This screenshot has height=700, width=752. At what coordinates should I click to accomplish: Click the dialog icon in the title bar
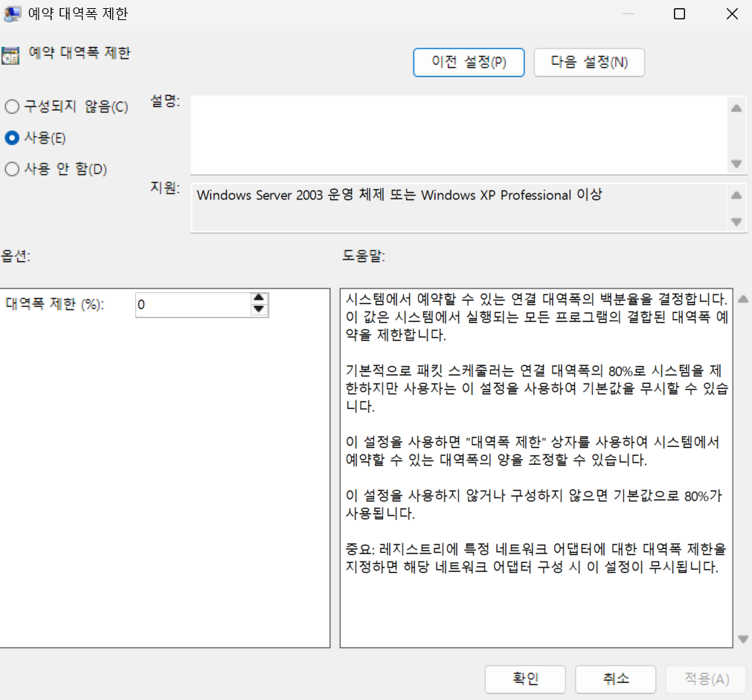12,13
